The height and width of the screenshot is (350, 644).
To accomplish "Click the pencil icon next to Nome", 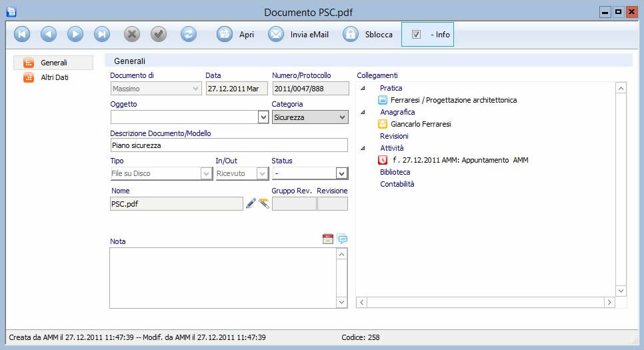I will 251,203.
